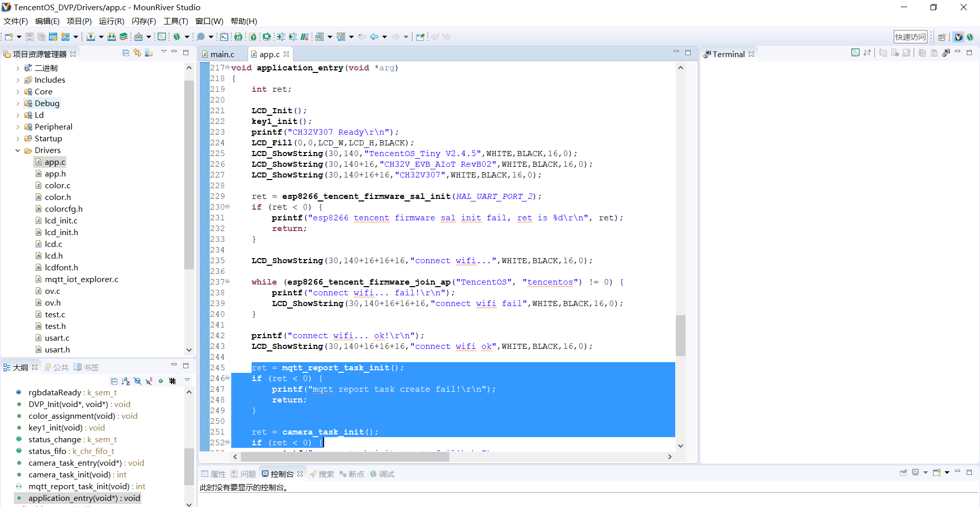Viewport: 980px width, 507px height.
Task: Open mqtt_iot_explorer.c in the project tree
Action: [x=81, y=280]
